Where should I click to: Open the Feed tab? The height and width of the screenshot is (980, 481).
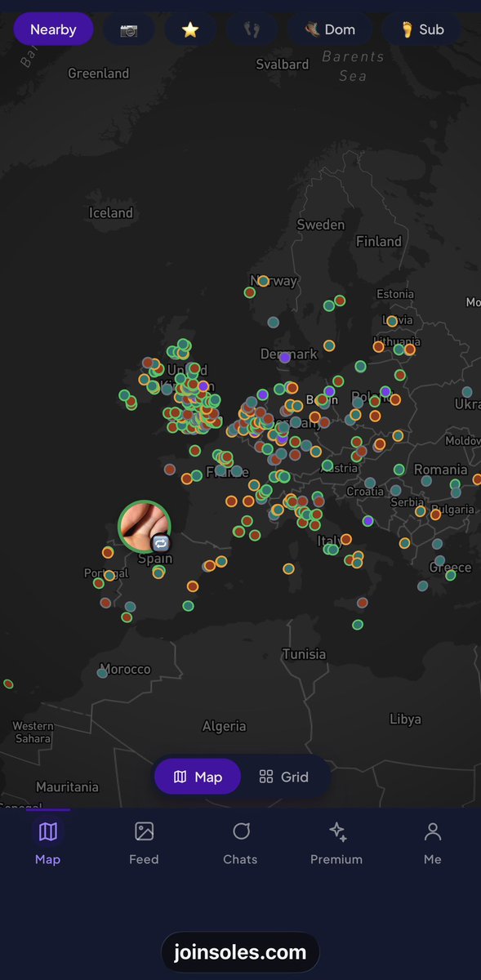point(144,843)
